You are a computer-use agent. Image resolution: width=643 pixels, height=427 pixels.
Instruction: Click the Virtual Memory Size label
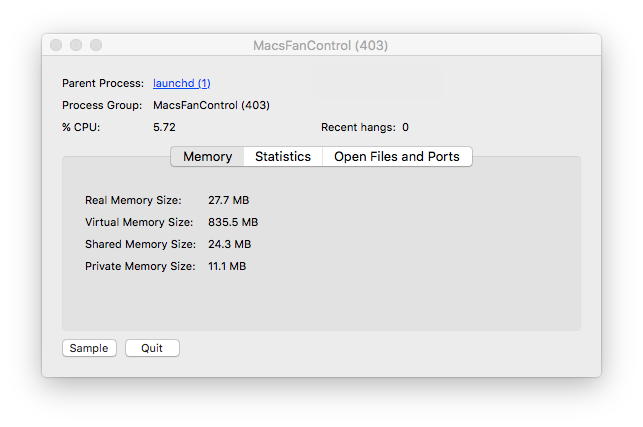pos(139,222)
